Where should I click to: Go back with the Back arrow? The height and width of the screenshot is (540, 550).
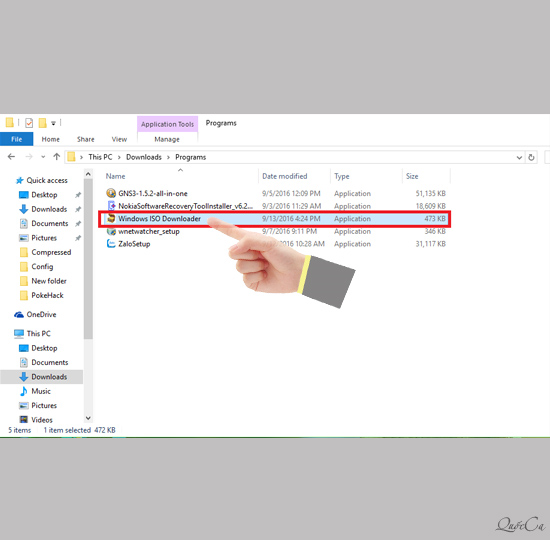(11, 157)
